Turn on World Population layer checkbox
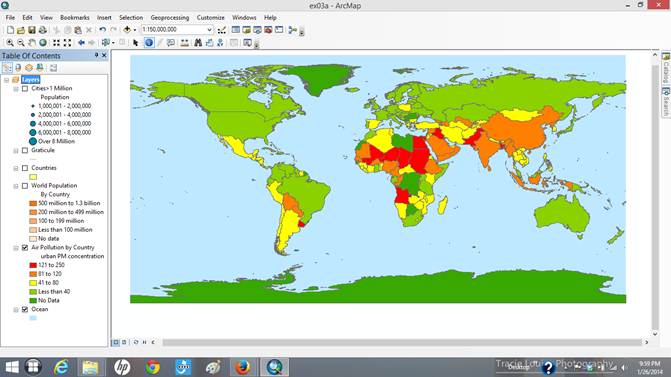Screen dimensions: 671x377 [x=25, y=186]
